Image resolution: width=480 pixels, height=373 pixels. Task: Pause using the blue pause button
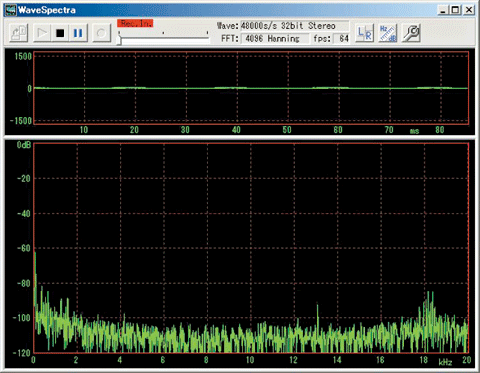78,33
